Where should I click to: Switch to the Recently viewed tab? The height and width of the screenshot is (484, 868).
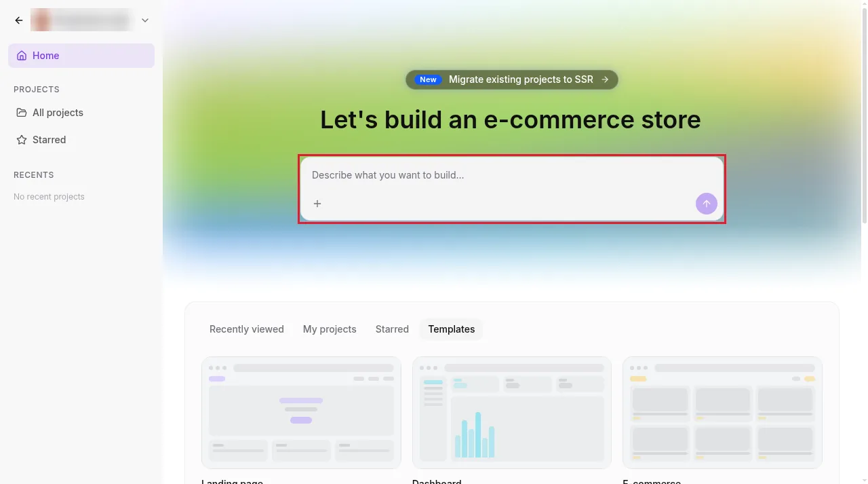coord(247,329)
